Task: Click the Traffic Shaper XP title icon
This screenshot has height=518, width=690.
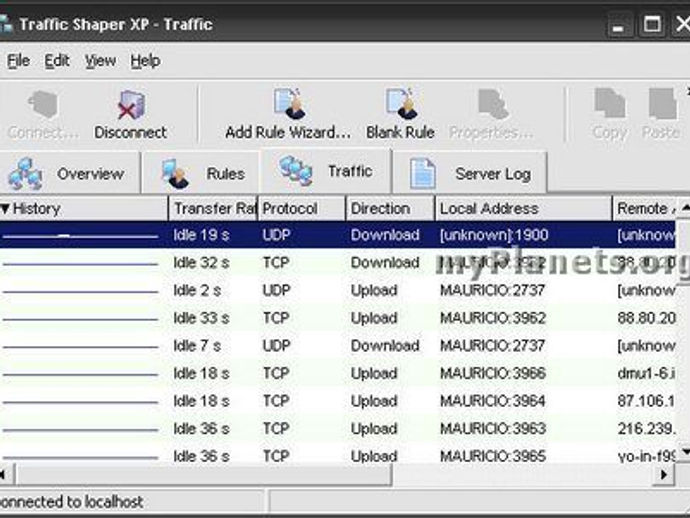Action: tap(5, 24)
